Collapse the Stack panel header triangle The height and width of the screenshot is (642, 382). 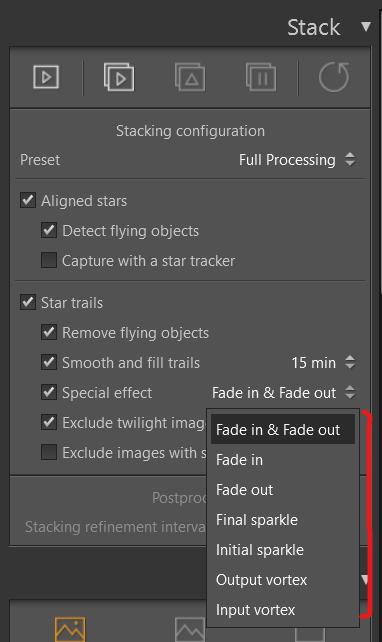tap(366, 27)
